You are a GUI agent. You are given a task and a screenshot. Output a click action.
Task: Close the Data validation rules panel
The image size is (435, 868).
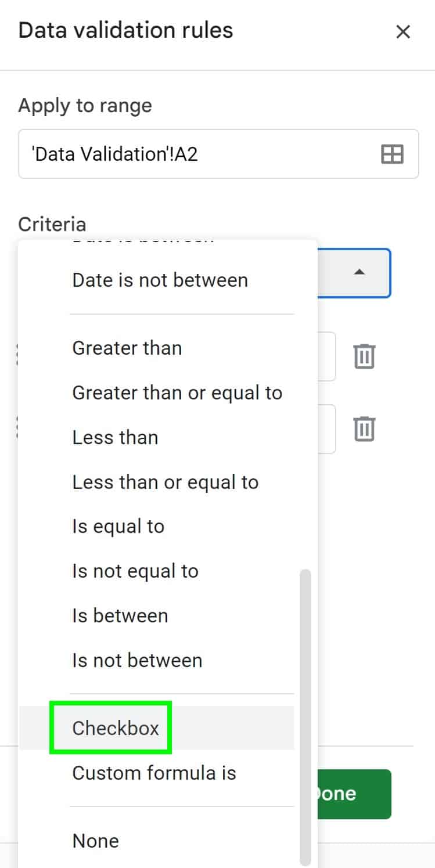[402, 32]
